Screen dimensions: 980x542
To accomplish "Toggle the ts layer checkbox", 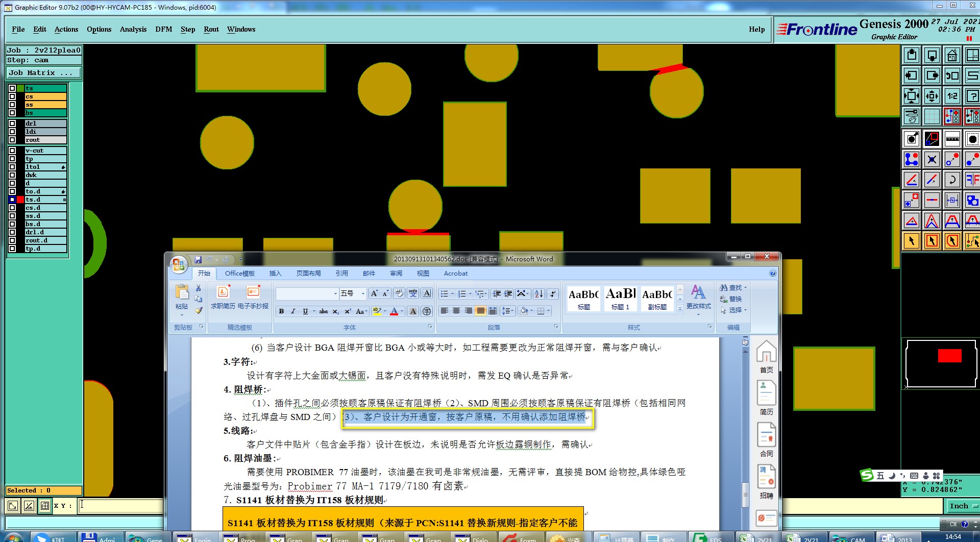I will click(x=12, y=88).
